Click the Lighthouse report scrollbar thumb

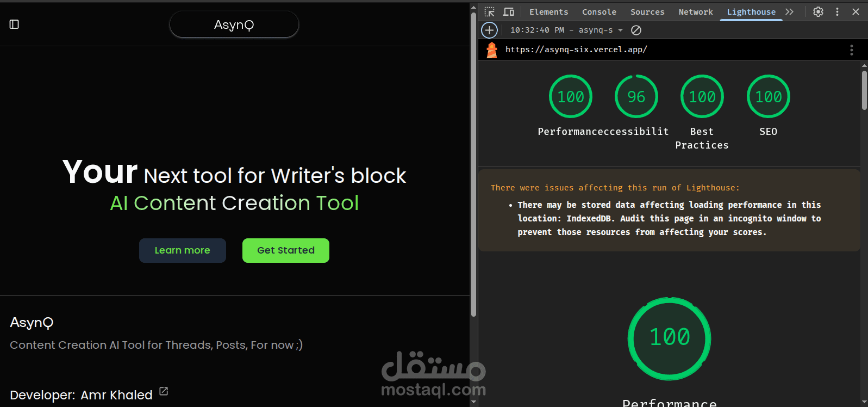point(864,90)
